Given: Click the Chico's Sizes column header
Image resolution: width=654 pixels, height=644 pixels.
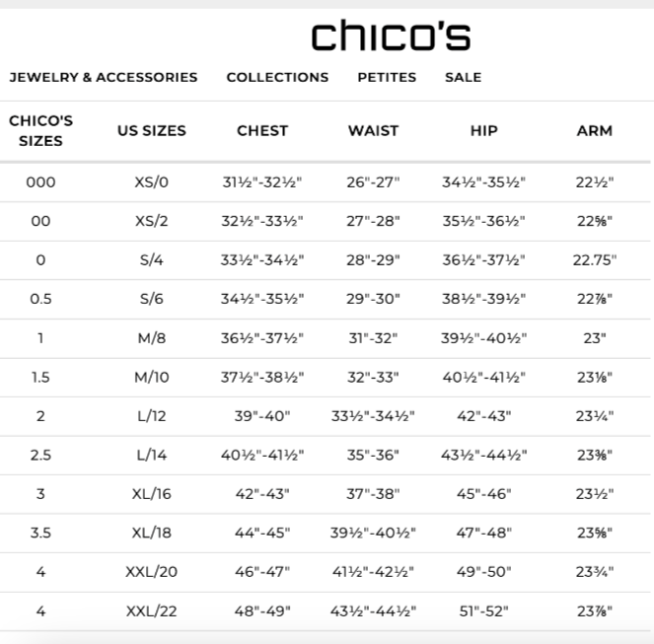Looking at the screenshot, I should (x=40, y=130).
